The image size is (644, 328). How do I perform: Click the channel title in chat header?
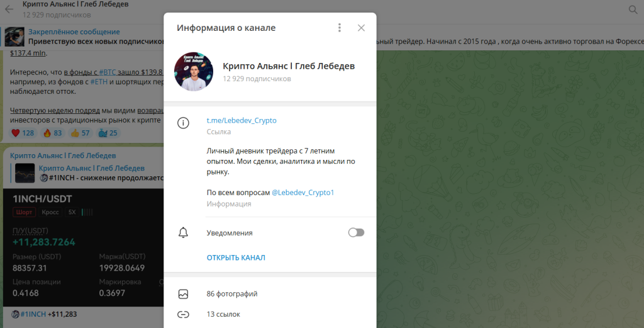75,4
